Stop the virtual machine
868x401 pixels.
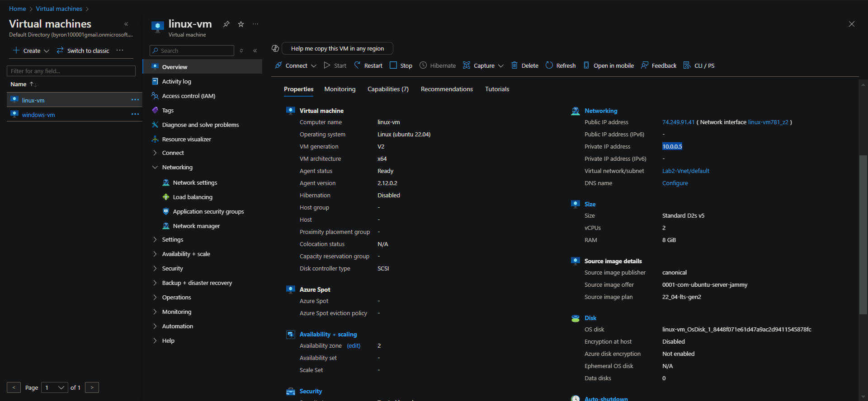(401, 65)
